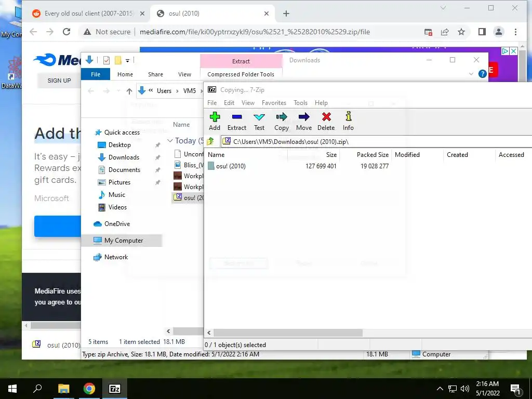Screen dimensions: 532x399
Task: Open the Share ribbon tab in Explorer
Action: 155,74
